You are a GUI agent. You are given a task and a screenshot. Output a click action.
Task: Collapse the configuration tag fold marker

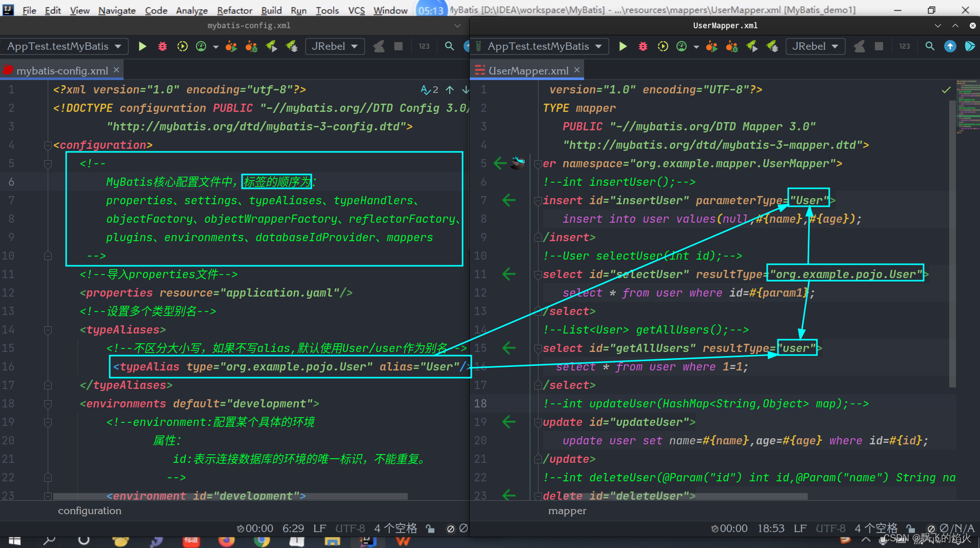pos(48,145)
